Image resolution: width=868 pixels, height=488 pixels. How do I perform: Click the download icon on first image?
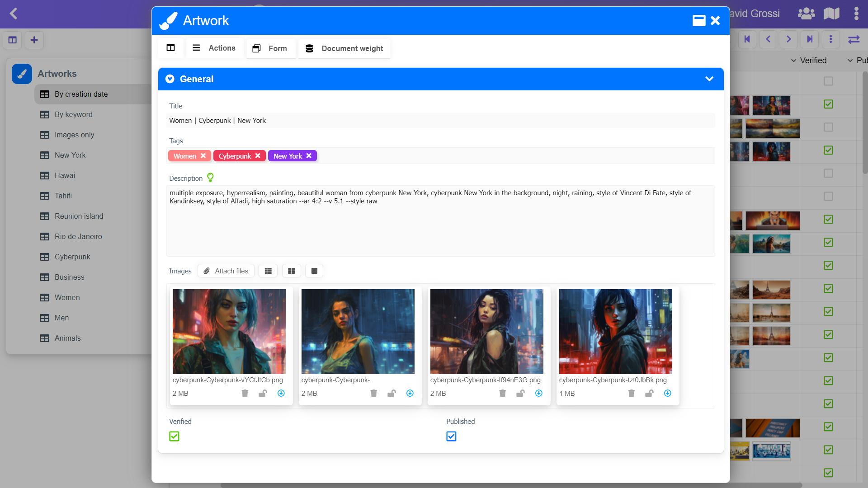coord(281,393)
